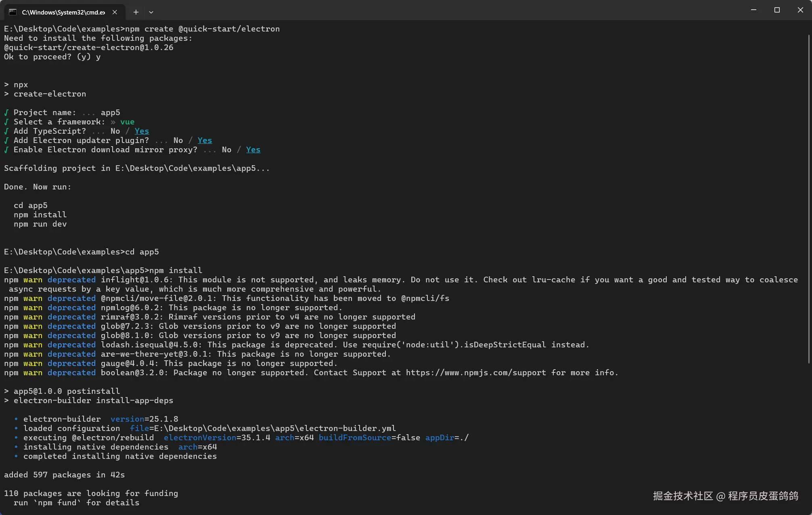Click the cyan 'vue' framework selection text
The image size is (812, 515).
tap(127, 122)
